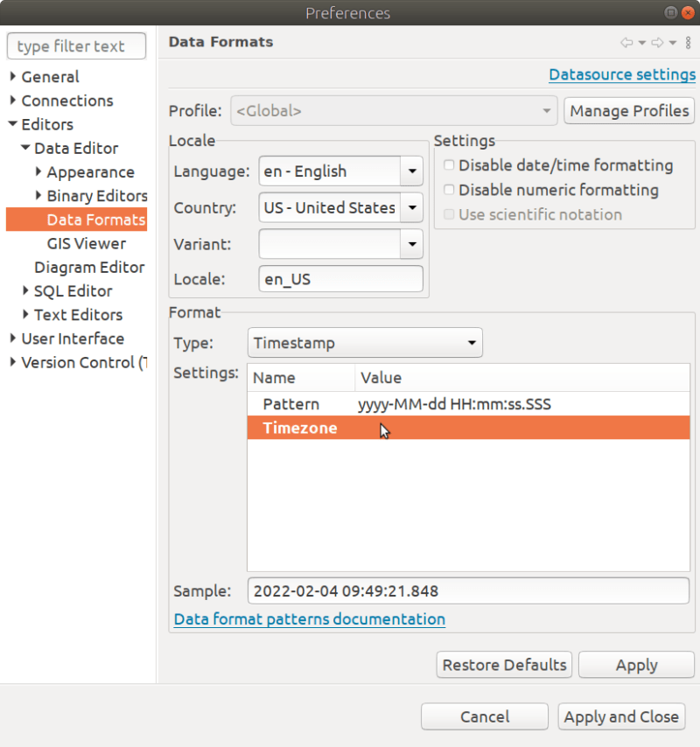The image size is (700, 747).
Task: Open the view menu via vertical dots icon
Action: pyautogui.click(x=689, y=42)
